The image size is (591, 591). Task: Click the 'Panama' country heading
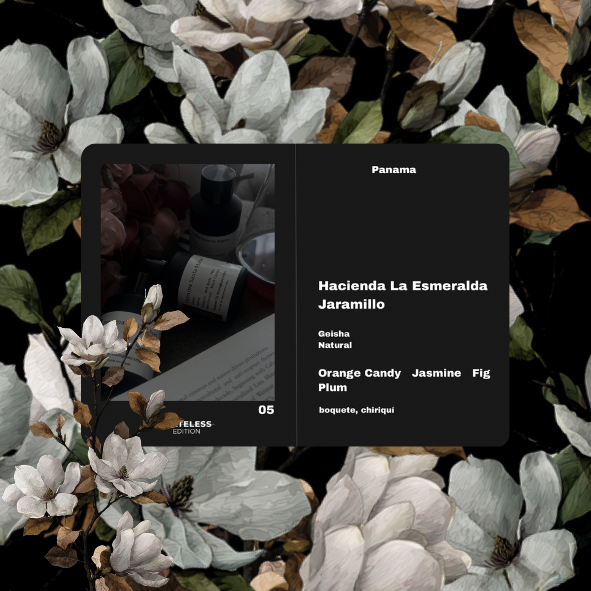tap(393, 170)
